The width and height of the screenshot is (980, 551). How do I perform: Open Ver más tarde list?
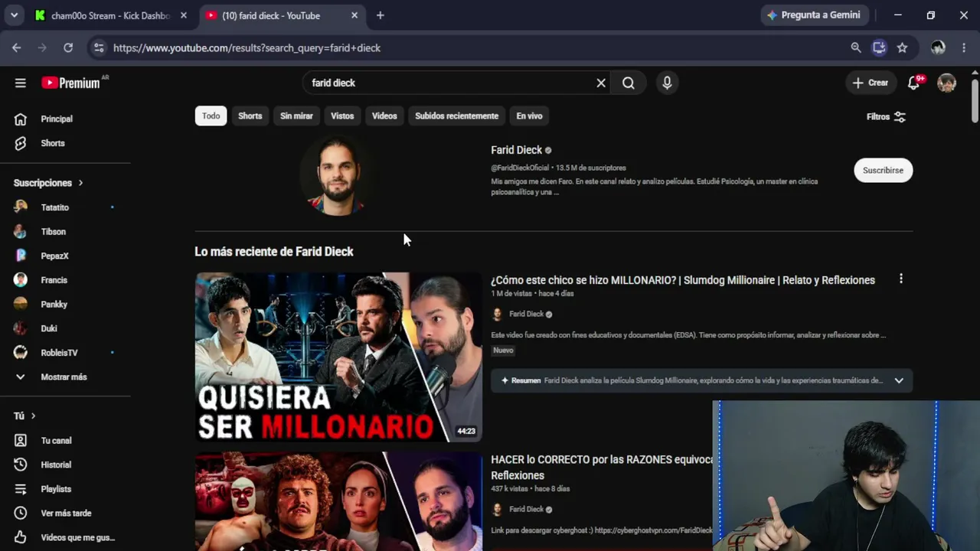coord(65,514)
